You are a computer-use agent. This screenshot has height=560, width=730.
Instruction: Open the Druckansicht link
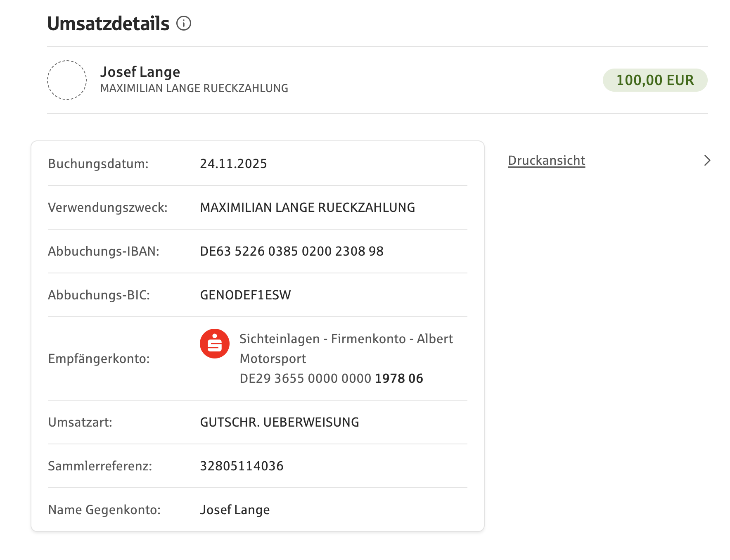pyautogui.click(x=546, y=160)
